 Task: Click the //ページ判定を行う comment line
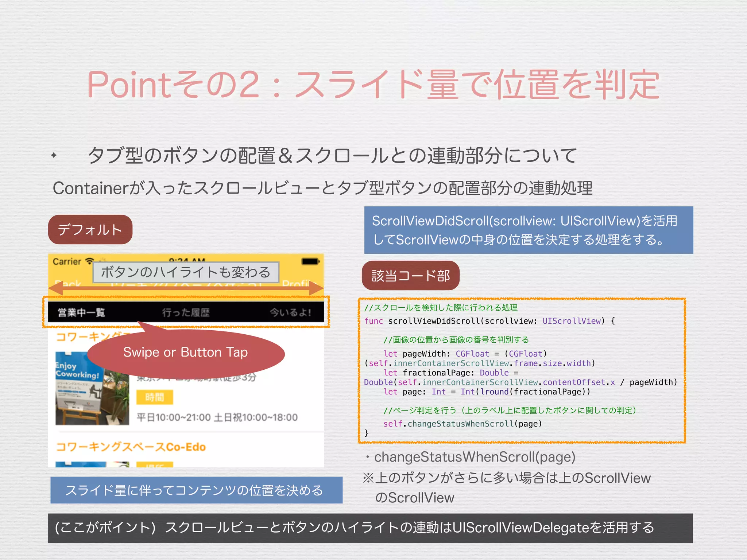point(510,411)
